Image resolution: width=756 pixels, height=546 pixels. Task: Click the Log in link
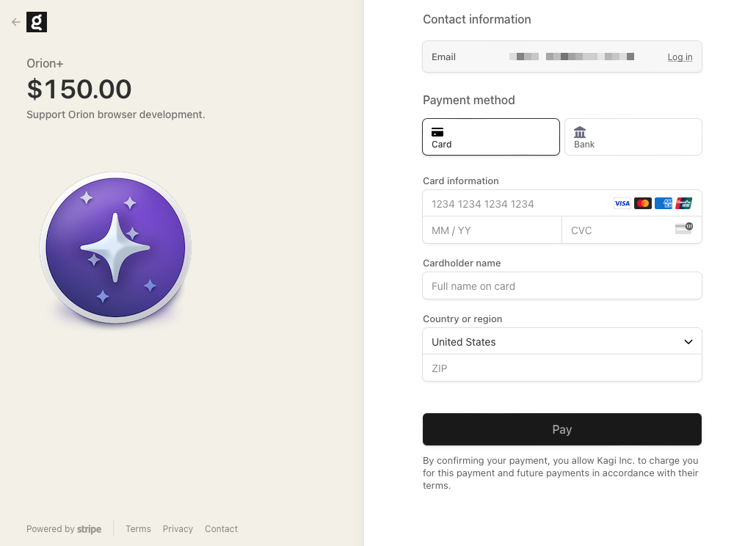click(x=680, y=57)
